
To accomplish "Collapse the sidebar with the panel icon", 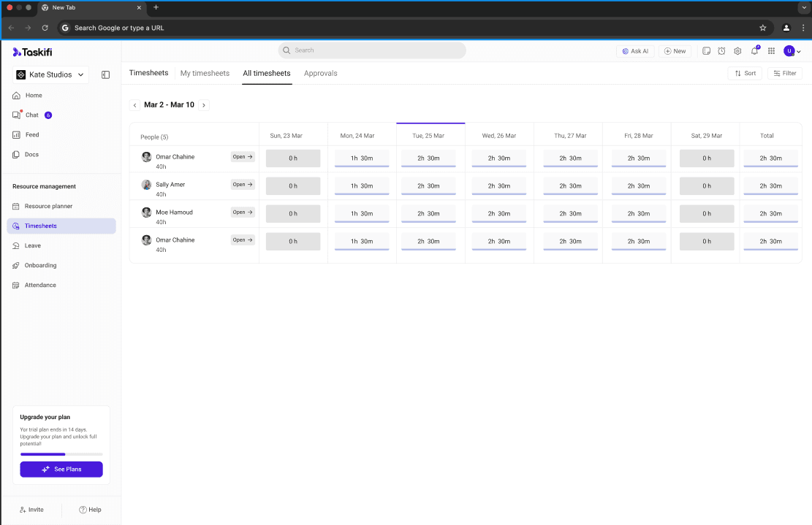I will [x=105, y=74].
